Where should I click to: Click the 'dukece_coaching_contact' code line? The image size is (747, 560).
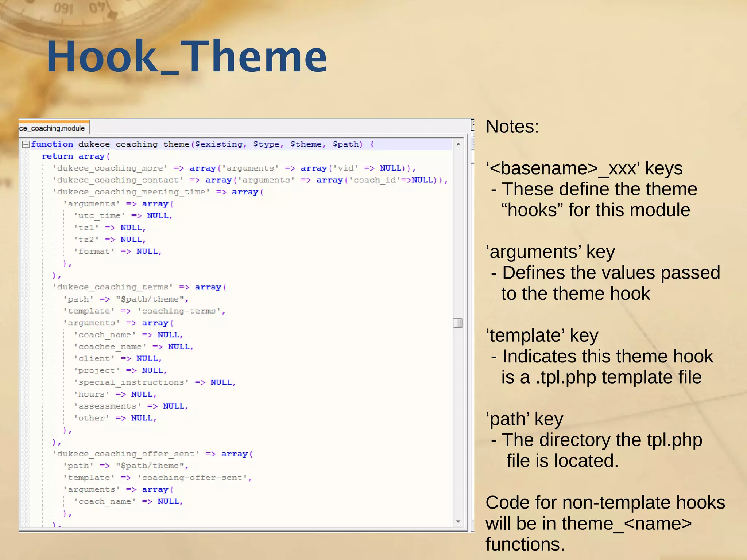tap(250, 180)
